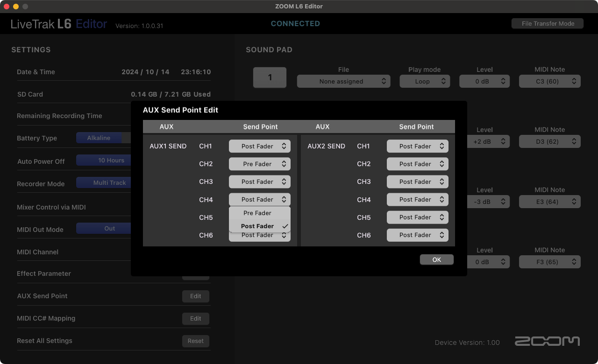The width and height of the screenshot is (598, 364).
Task: Open pad 1 Level dropdown showing 0 dB
Action: click(484, 81)
